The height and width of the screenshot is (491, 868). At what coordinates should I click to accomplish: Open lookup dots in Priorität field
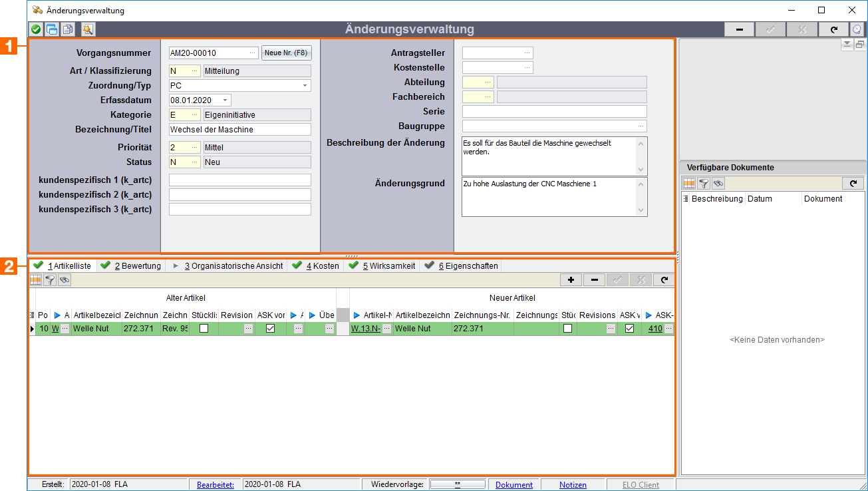pos(195,147)
